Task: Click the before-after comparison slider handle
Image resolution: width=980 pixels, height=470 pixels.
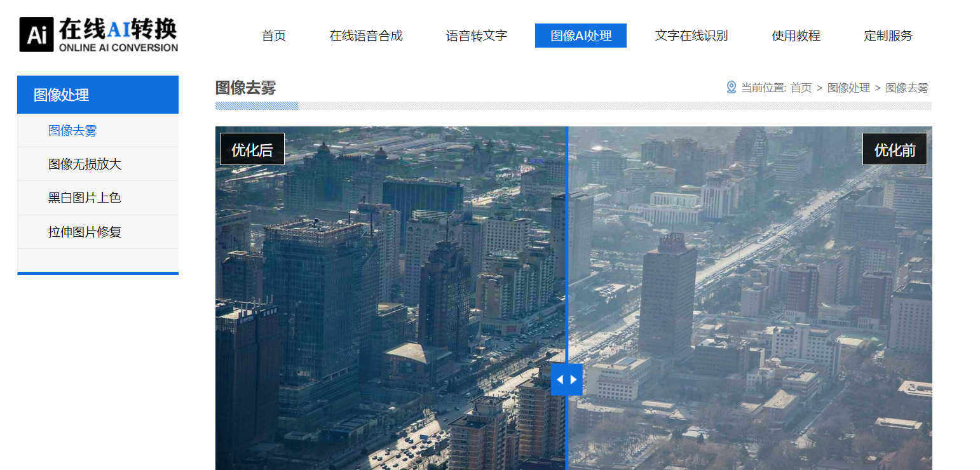Action: 566,379
